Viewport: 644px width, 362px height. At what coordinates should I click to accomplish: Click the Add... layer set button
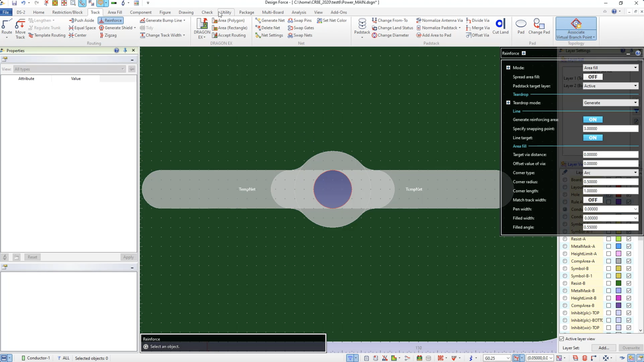(604, 348)
